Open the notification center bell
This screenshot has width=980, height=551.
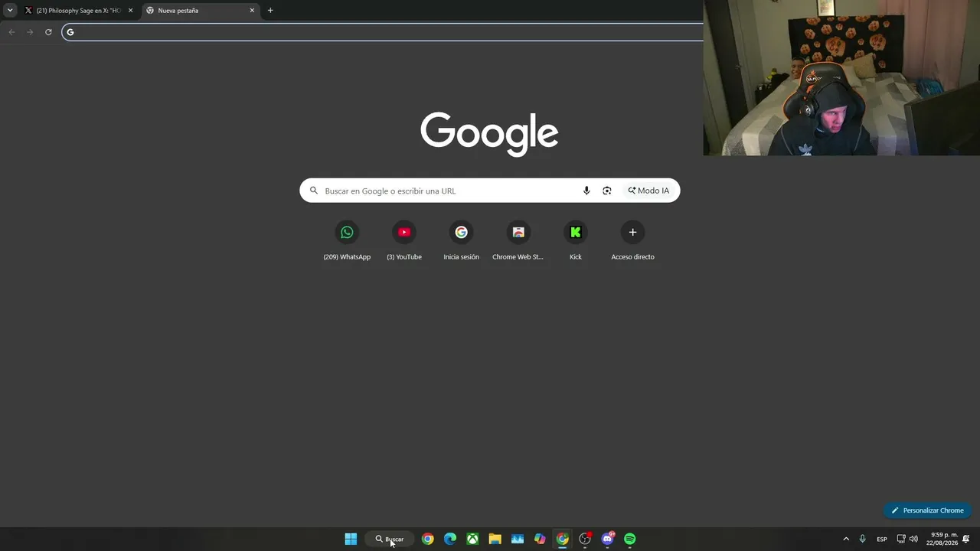[x=966, y=539]
